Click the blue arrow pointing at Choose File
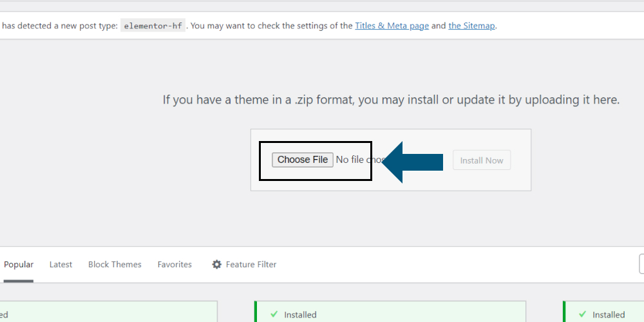The height and width of the screenshot is (322, 644). tap(412, 162)
